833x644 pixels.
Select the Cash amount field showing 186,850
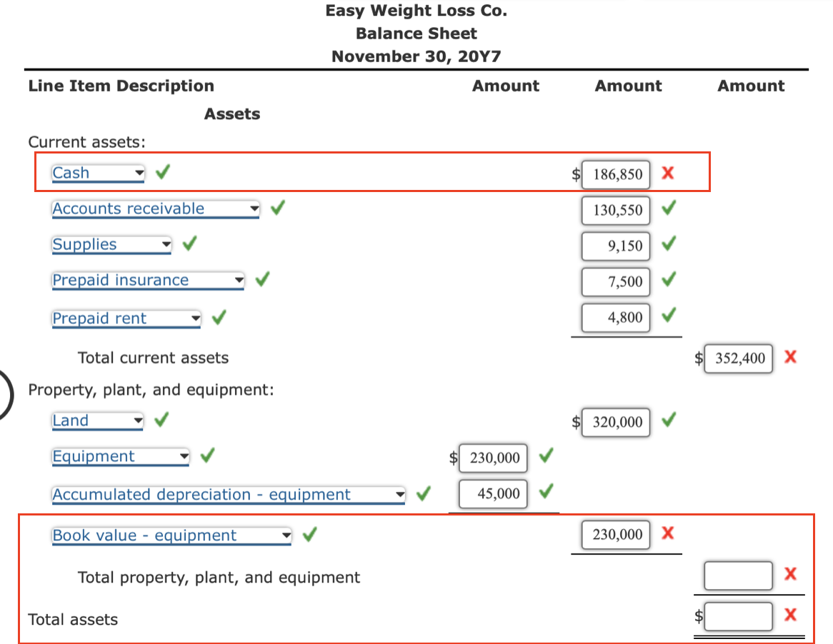click(x=616, y=173)
